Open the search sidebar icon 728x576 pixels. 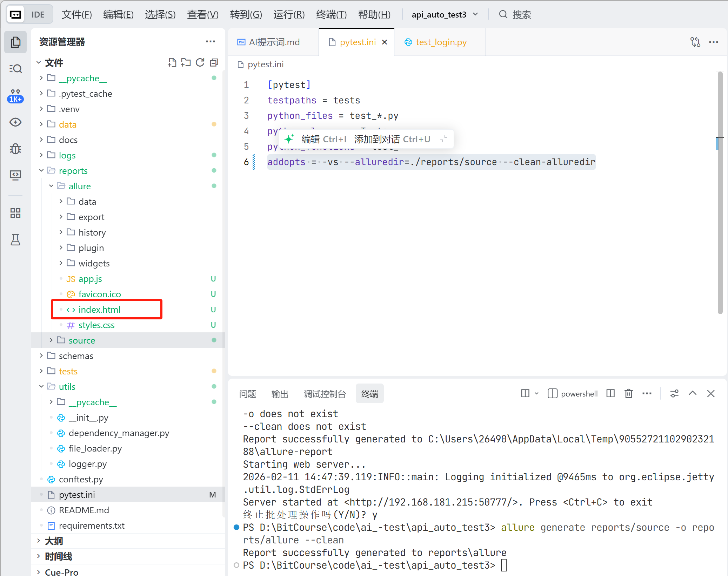point(15,68)
